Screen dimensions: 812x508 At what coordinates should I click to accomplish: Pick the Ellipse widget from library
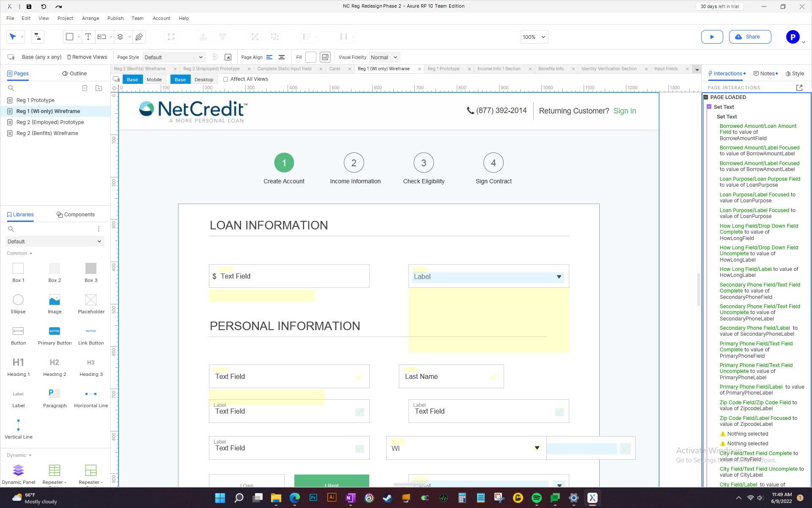click(18, 304)
